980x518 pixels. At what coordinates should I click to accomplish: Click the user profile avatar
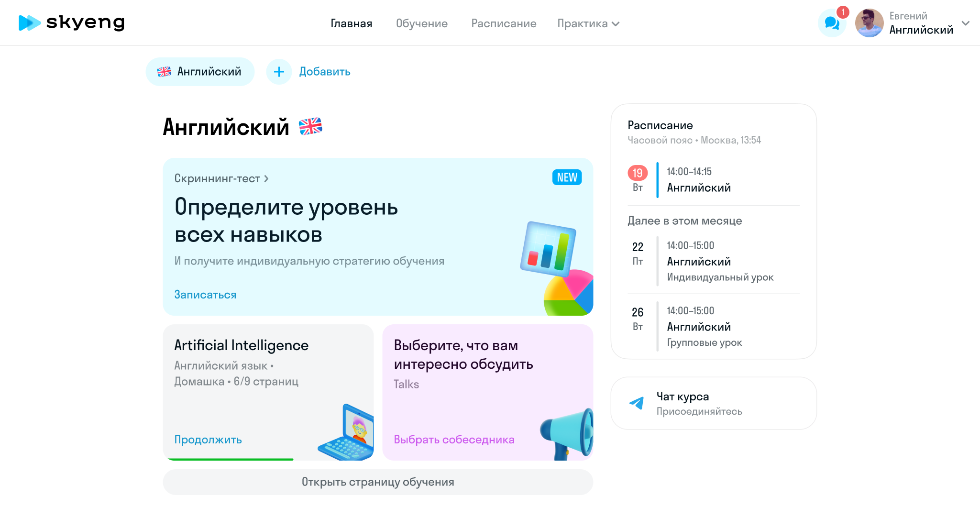tap(869, 23)
